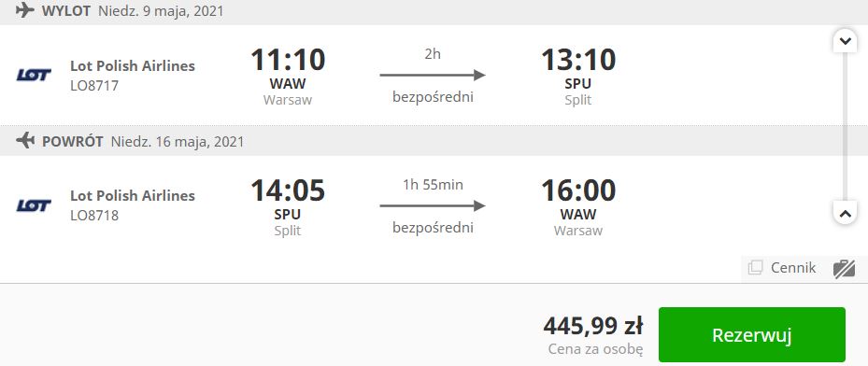This screenshot has height=366, width=868.
Task: Click the crossed-out luggage icon
Action: point(845,269)
